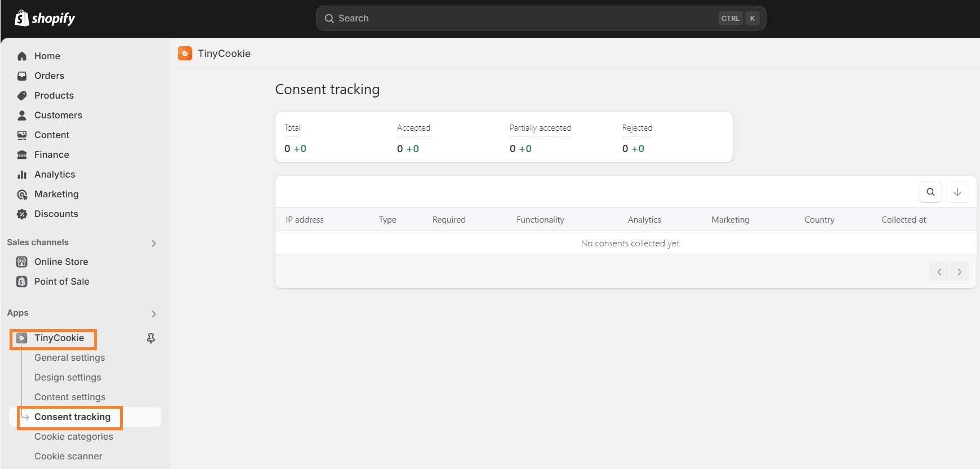
Task: Click the table search magnifier button
Action: (x=930, y=192)
